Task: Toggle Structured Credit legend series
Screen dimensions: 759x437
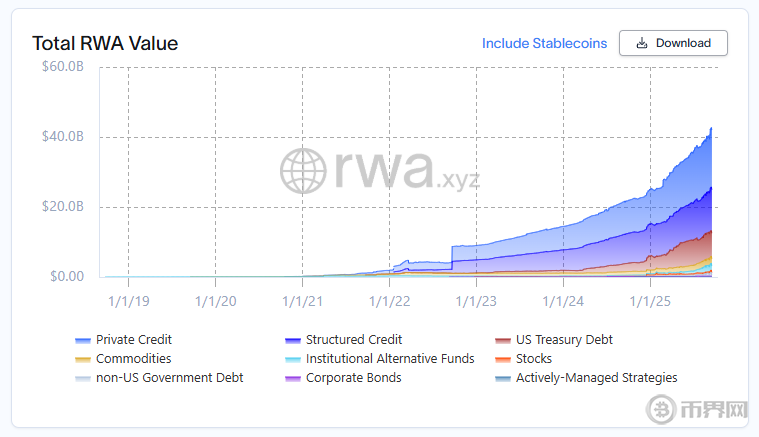Action: pyautogui.click(x=353, y=340)
